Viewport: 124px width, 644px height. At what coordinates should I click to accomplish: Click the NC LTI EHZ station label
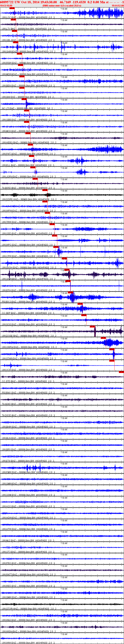click(27, 108)
